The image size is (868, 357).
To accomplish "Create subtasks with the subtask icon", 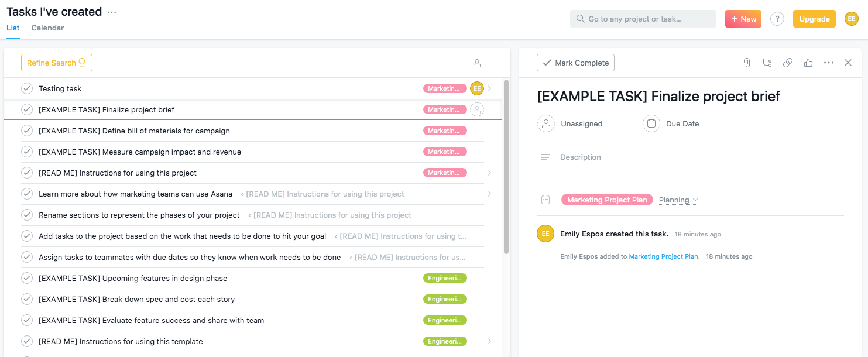I will (767, 63).
